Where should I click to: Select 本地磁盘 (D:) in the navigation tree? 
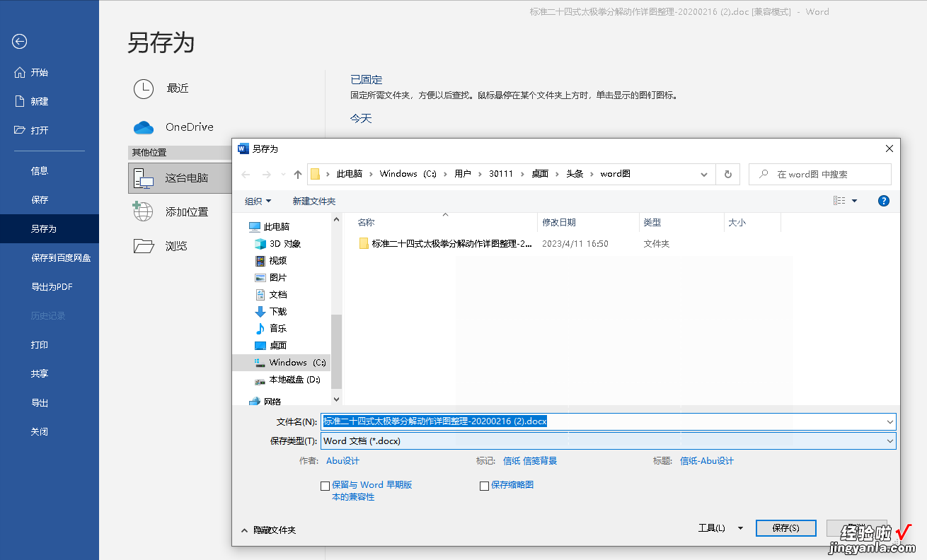pos(287,380)
